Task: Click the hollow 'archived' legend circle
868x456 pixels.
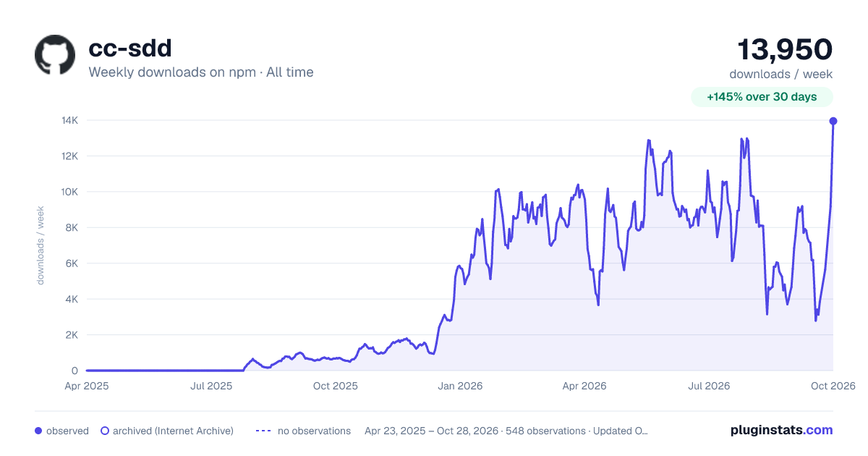Action: point(105,431)
